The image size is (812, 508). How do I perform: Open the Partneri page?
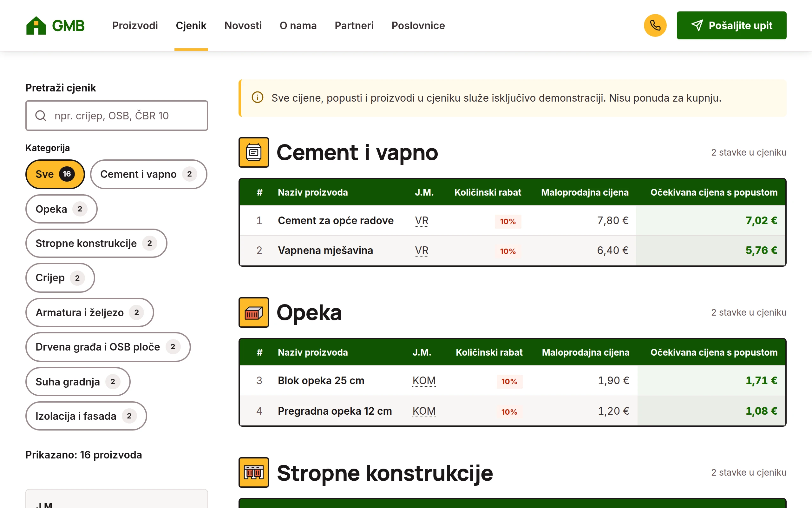354,25
